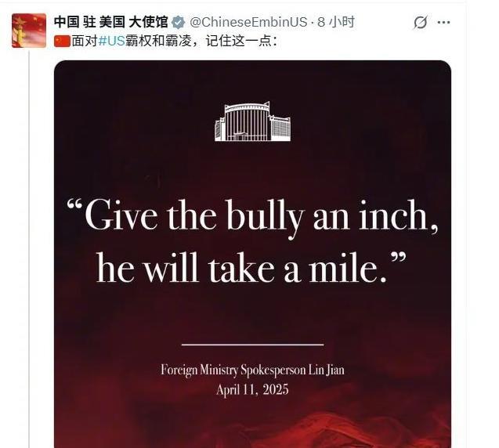This screenshot has width=499, height=448.
Task: Click the Grok slashed-circle icon
Action: tap(420, 23)
